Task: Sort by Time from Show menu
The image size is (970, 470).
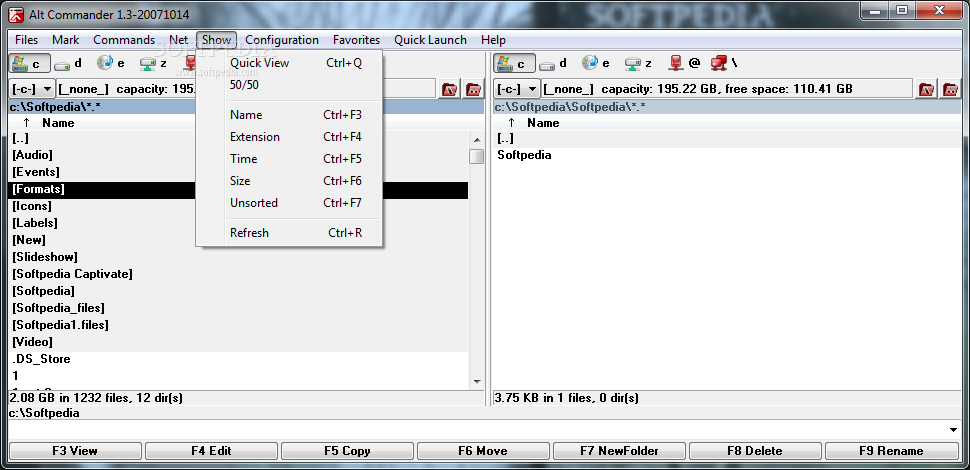Action: pos(289,159)
